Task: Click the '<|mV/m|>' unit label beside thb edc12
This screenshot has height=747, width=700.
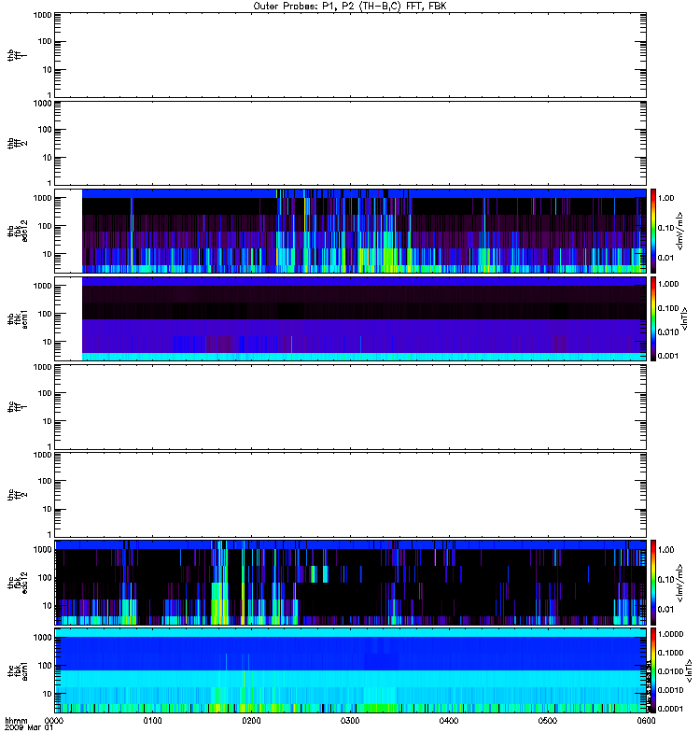Action: click(680, 231)
